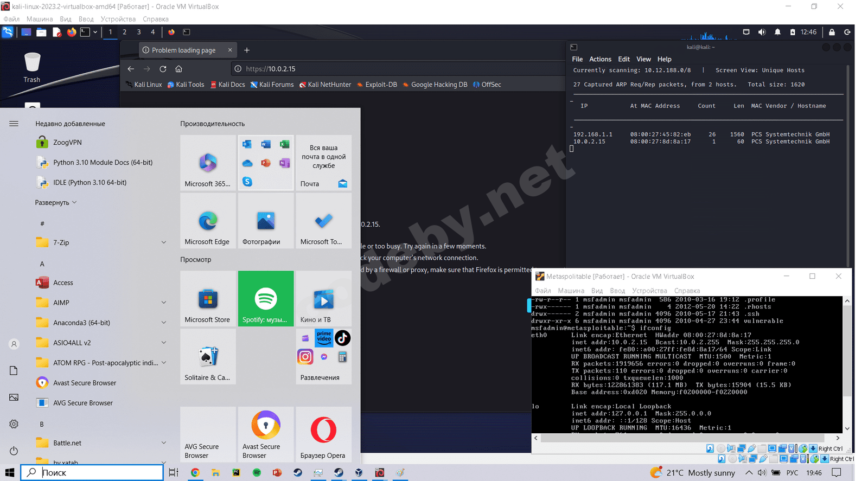
Task: Expand the Battle.net folder group
Action: [x=163, y=443]
